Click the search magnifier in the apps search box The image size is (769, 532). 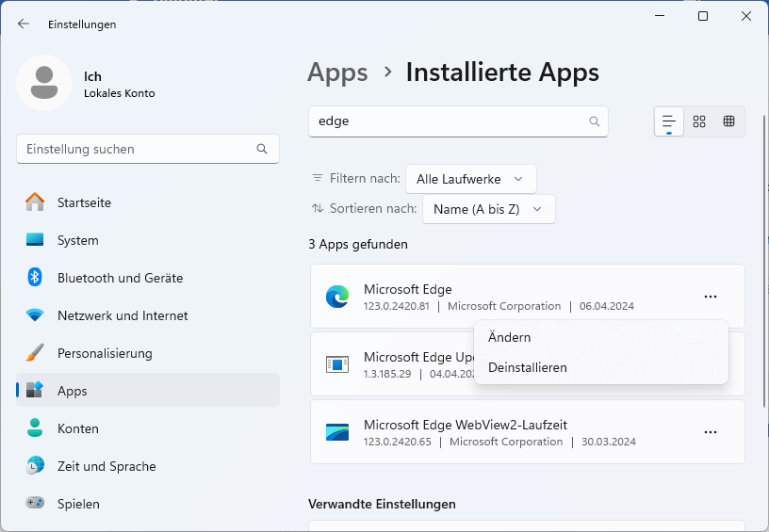pyautogui.click(x=595, y=121)
